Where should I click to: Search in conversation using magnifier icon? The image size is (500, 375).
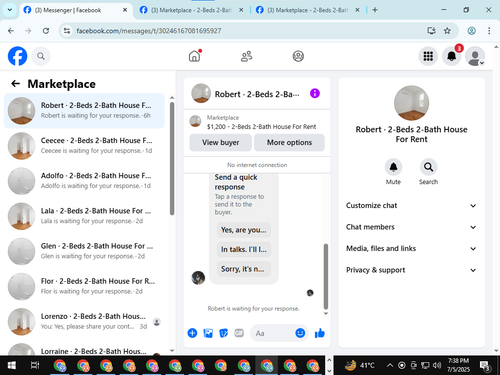click(428, 167)
